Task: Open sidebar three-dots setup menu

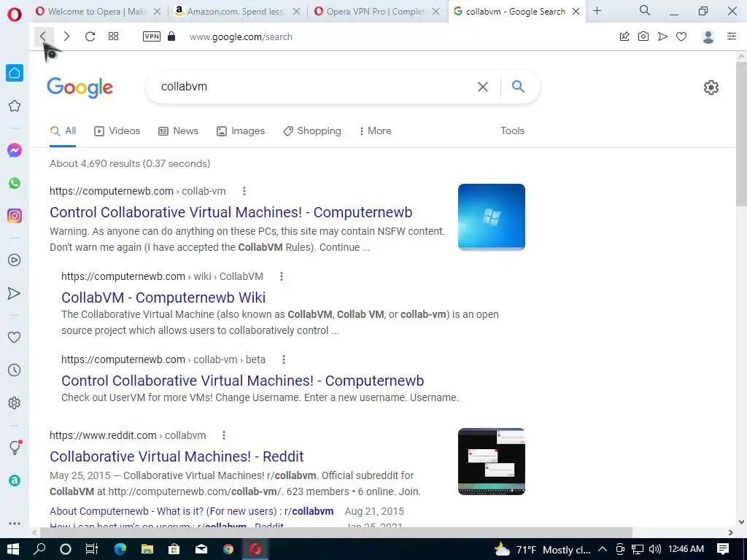Action: coord(15,524)
